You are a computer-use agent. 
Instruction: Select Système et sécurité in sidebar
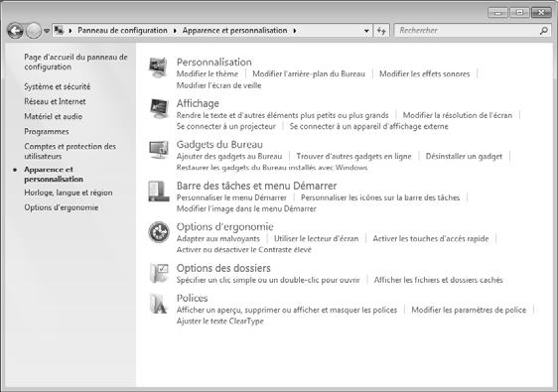click(58, 86)
